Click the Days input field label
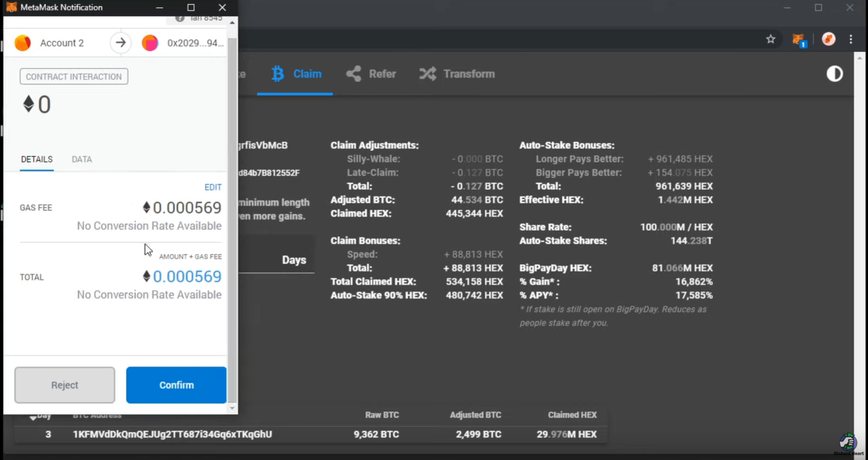868x460 pixels. (x=294, y=260)
